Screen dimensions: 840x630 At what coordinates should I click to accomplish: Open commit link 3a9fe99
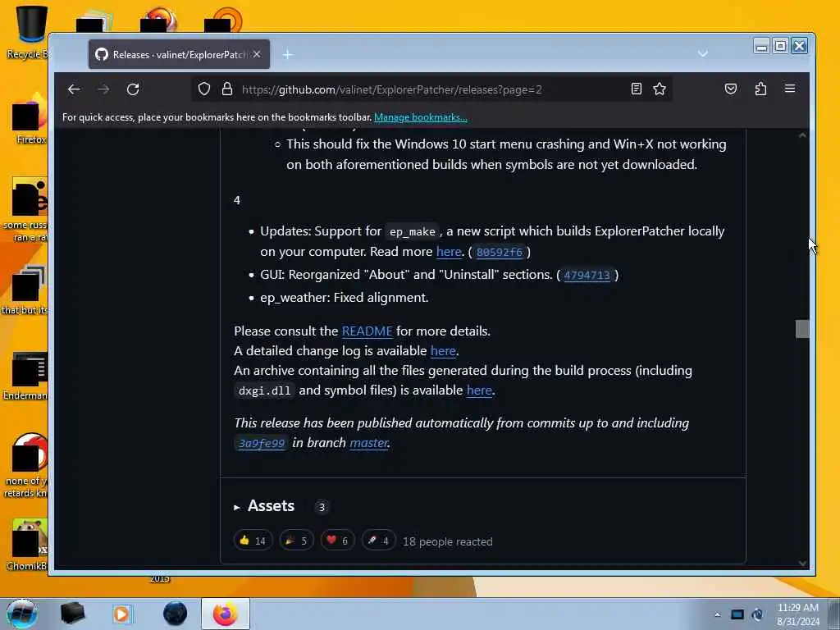(x=262, y=443)
